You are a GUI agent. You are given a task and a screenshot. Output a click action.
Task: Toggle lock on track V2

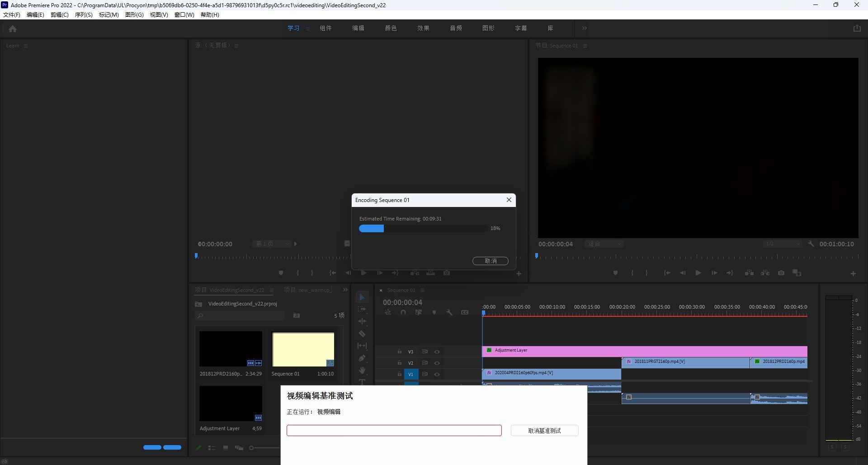(399, 363)
